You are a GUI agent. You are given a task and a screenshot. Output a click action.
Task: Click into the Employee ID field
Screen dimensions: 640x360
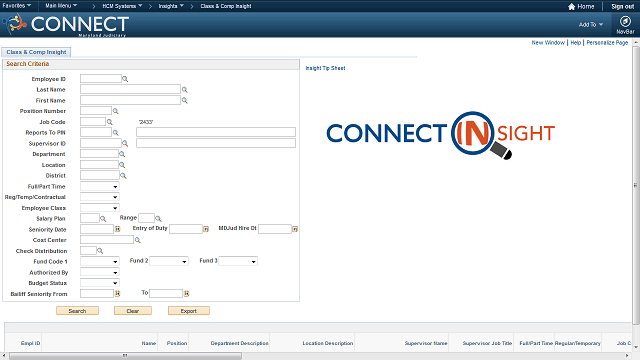[101, 79]
